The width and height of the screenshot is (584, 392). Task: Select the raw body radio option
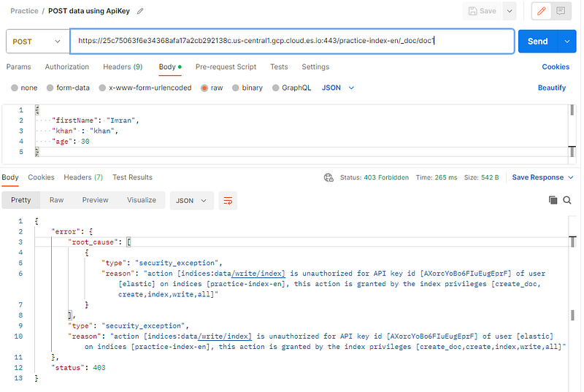[204, 88]
